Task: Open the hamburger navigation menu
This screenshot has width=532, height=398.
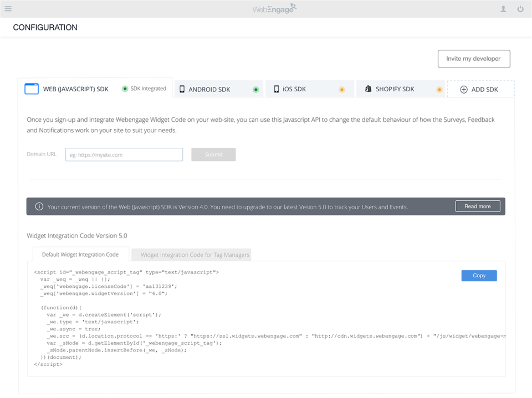Action: tap(8, 9)
